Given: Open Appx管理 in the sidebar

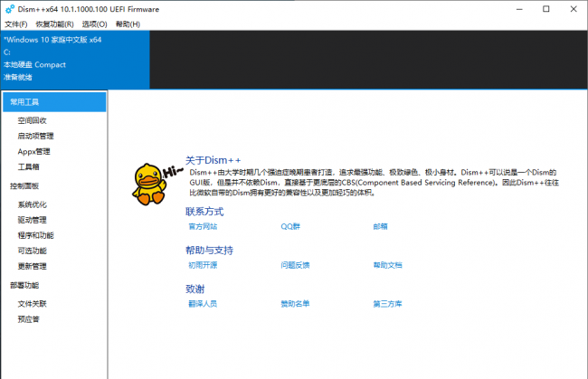Looking at the screenshot, I should click(33, 151).
